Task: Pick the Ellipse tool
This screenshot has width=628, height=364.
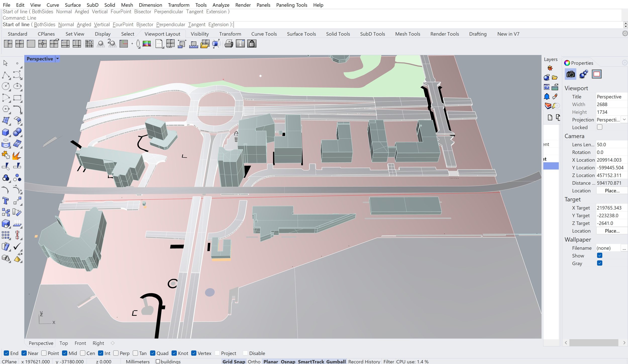Action: (x=17, y=86)
